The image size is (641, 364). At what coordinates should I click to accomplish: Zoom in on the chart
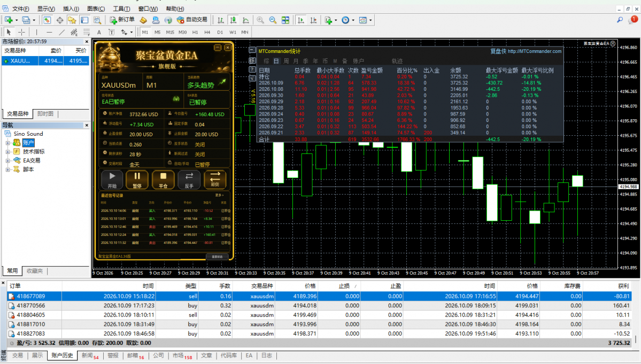(260, 20)
